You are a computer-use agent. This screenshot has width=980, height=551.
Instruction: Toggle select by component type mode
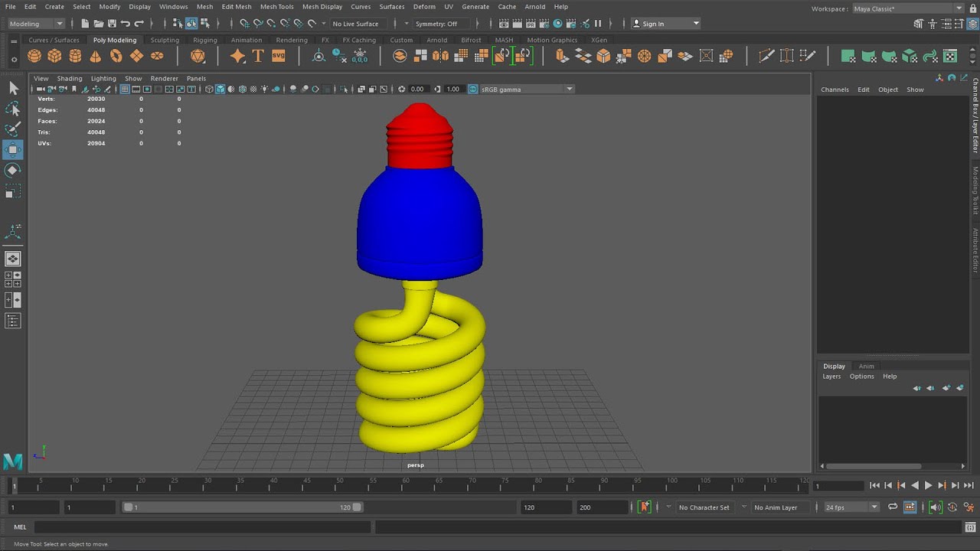205,24
